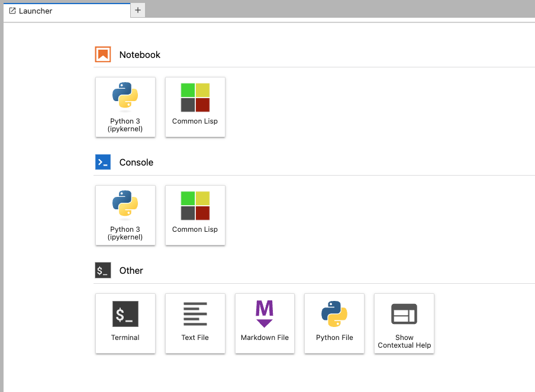Click the plus new tab button

click(x=138, y=10)
